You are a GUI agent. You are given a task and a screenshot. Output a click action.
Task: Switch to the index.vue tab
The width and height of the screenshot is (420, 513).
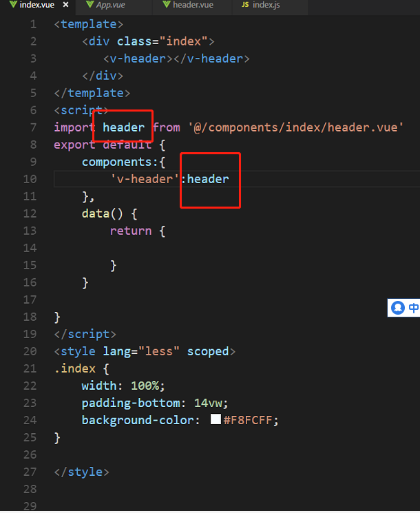point(38,6)
